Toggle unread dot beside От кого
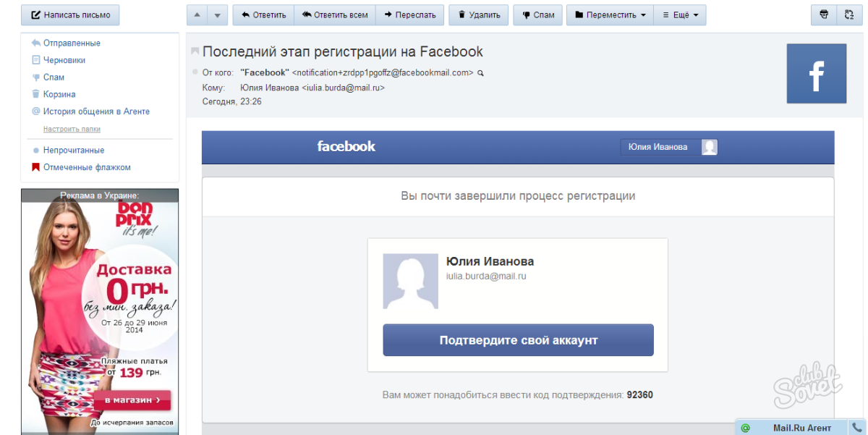Viewport: 868px width, 435px height. click(x=195, y=72)
